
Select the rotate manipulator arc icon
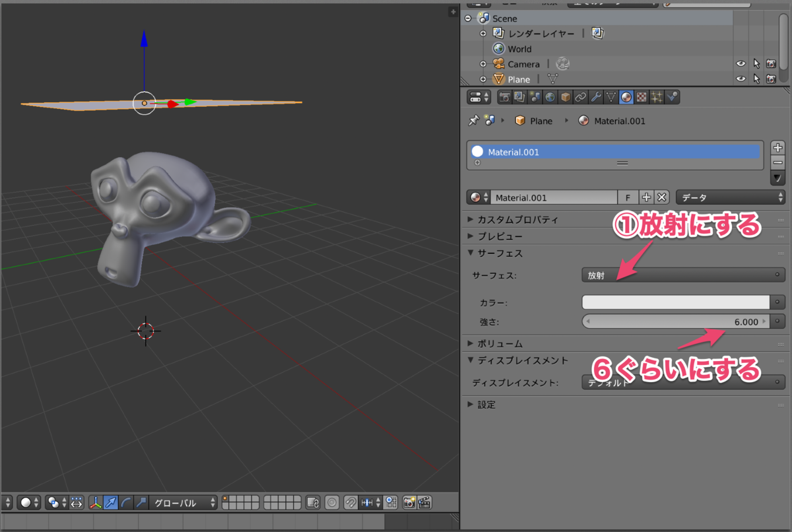click(x=126, y=502)
